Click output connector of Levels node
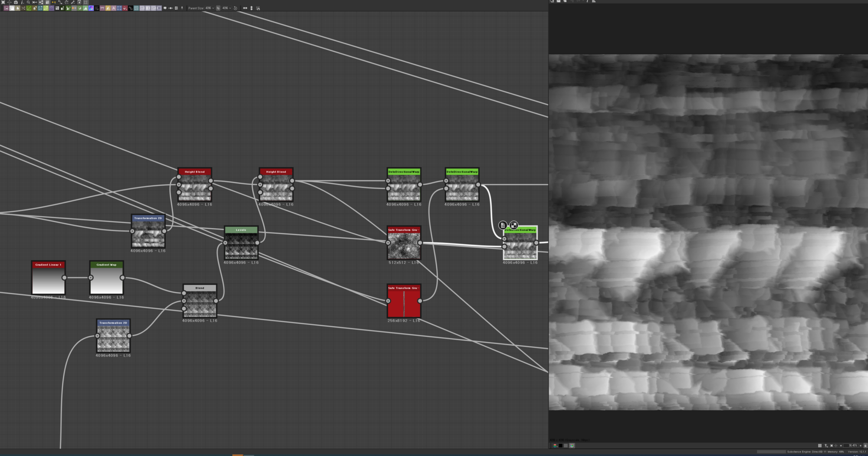 pos(257,243)
